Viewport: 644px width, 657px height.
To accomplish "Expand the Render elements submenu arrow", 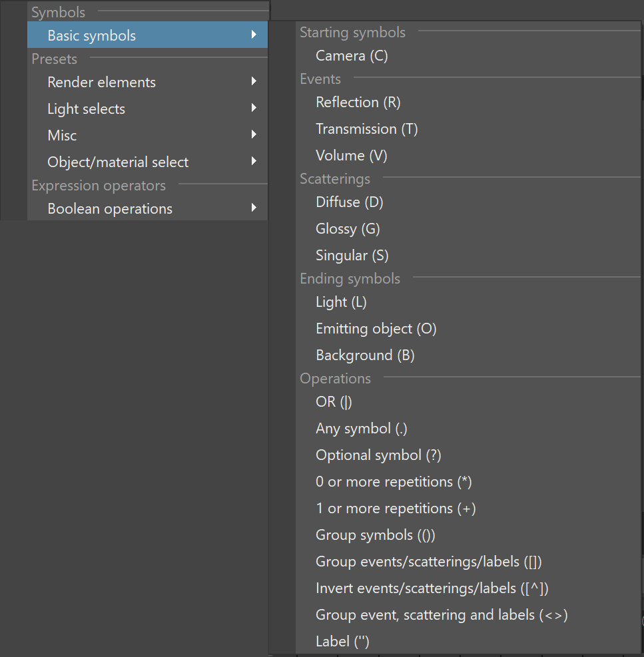I will [254, 82].
